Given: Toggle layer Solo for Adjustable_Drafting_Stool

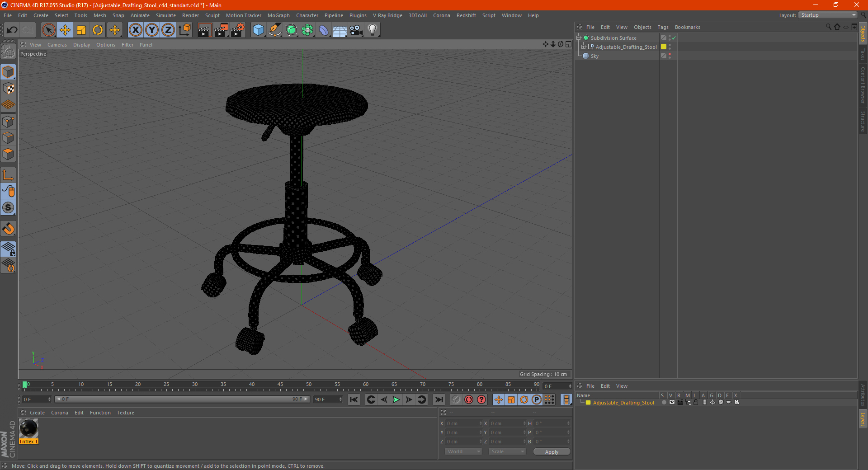Looking at the screenshot, I should coord(664,402).
